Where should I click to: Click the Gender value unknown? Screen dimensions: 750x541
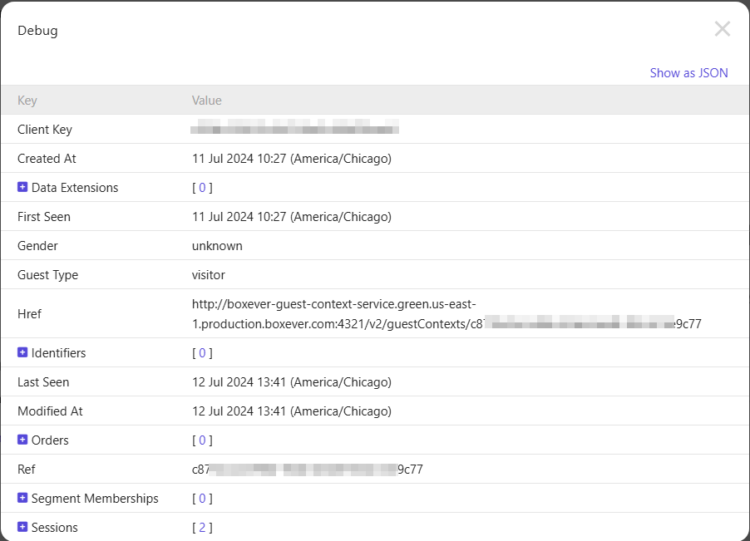pyautogui.click(x=217, y=246)
